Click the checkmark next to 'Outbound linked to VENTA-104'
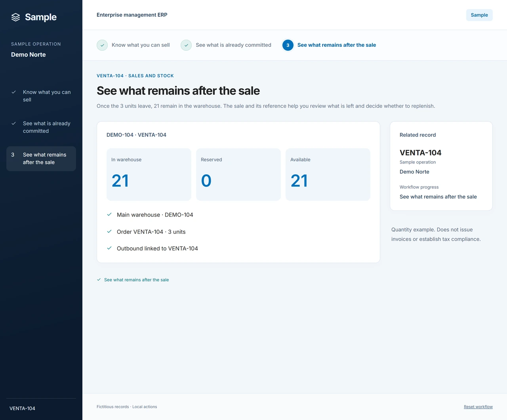507x420 pixels. click(x=109, y=248)
